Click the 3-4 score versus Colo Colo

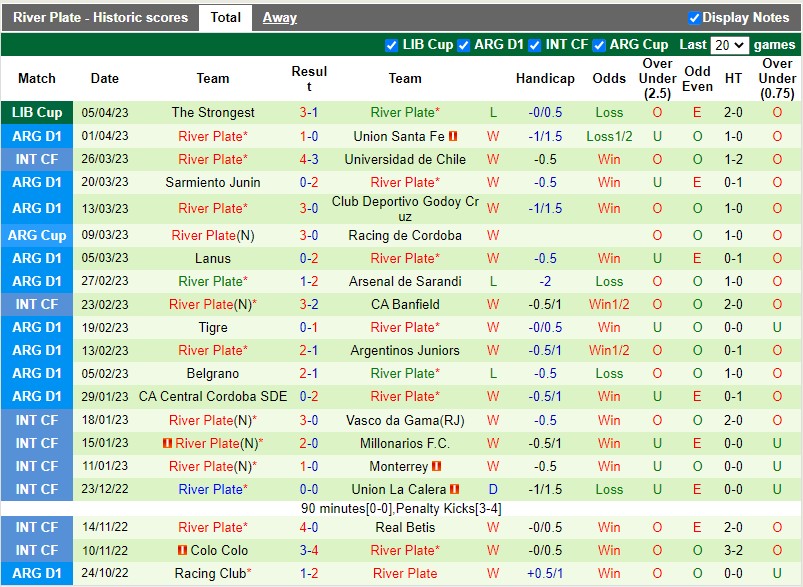[309, 550]
